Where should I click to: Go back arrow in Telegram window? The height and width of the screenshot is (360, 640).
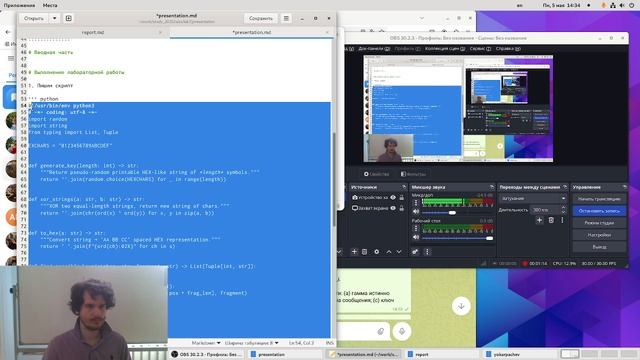[8, 32]
